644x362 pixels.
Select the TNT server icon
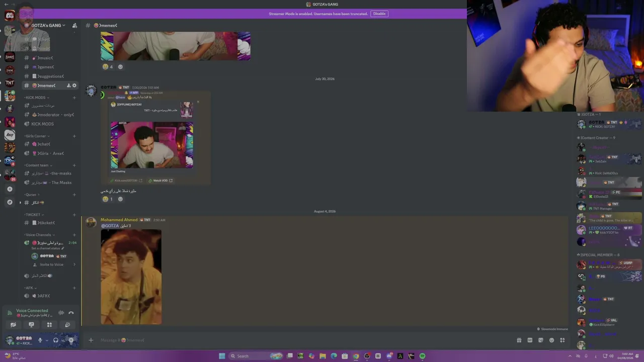[x=10, y=82]
